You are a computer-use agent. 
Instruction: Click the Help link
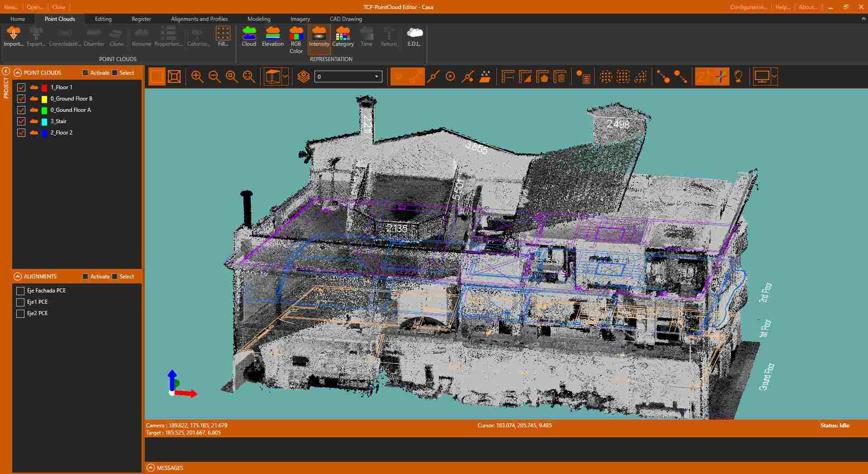(x=782, y=7)
